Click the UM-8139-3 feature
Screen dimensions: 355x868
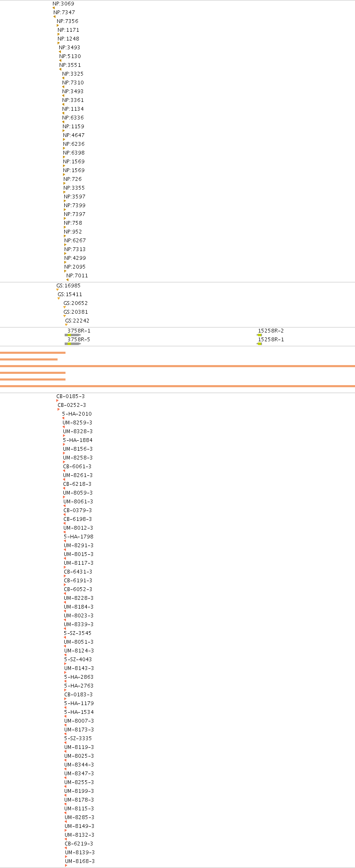pyautogui.click(x=80, y=853)
